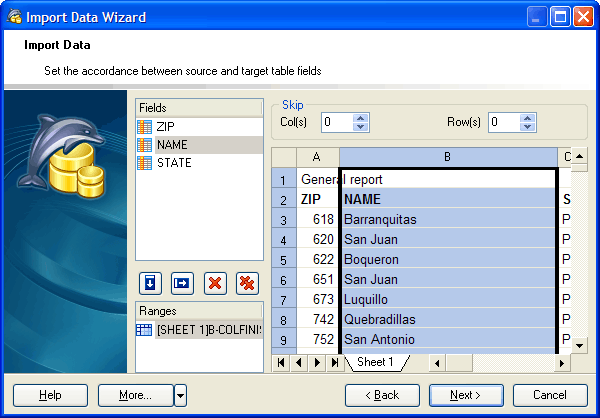Decrease the Skip Col(s) value
The width and height of the screenshot is (600, 418).
[360, 127]
